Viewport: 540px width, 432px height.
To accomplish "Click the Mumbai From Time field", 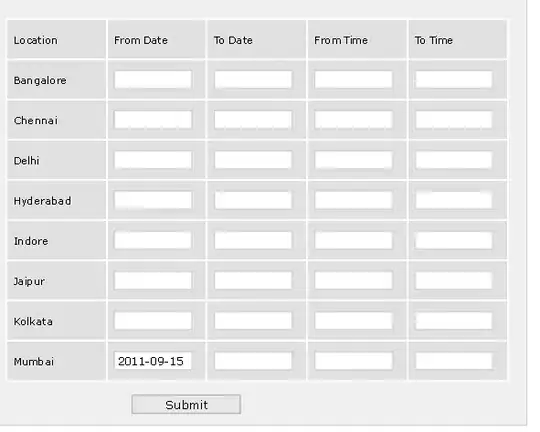I will (353, 361).
